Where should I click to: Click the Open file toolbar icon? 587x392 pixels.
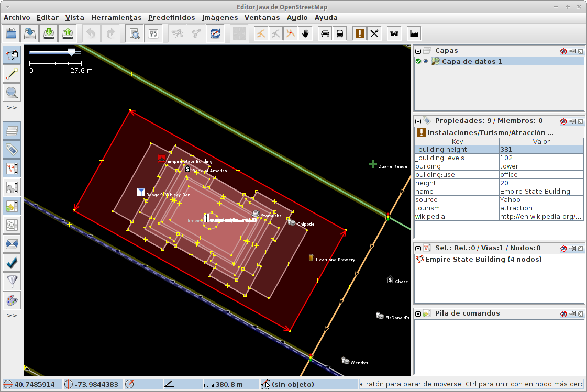[11, 33]
